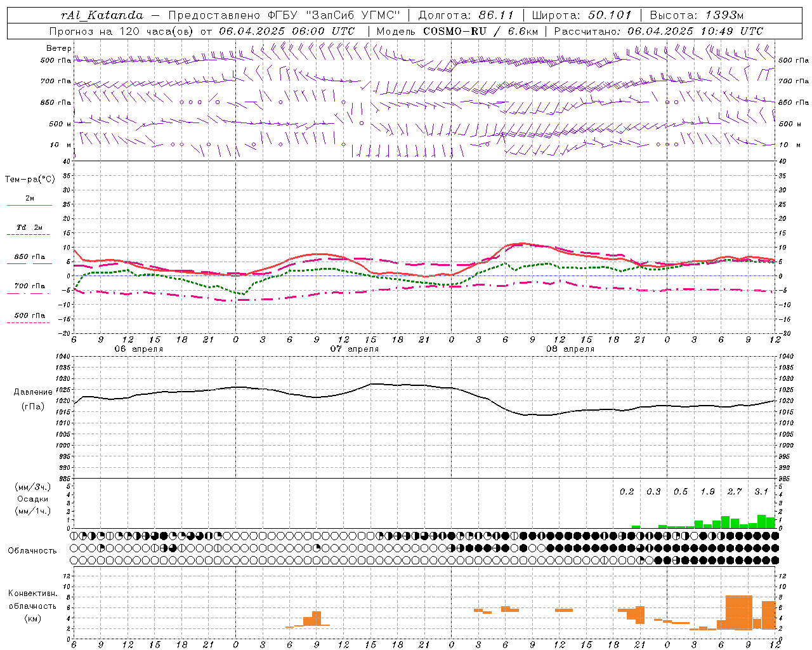Viewport: 812px width, 650px height.
Task: Click the precipitation total '3.1'
Action: 761,492
